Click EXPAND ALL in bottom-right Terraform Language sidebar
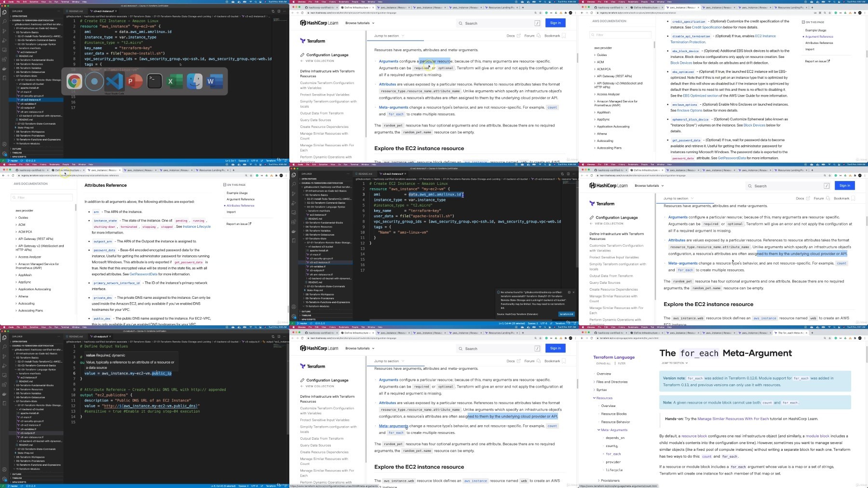 [603, 363]
